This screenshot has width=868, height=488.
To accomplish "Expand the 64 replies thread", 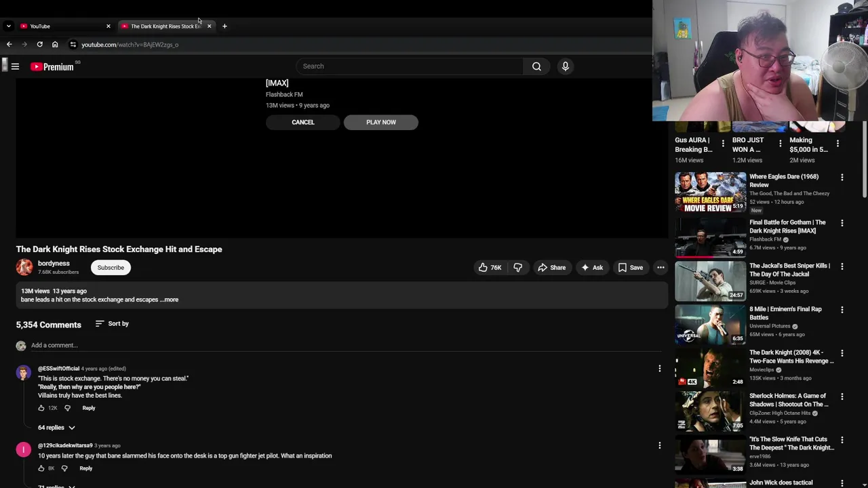I will [x=56, y=428].
